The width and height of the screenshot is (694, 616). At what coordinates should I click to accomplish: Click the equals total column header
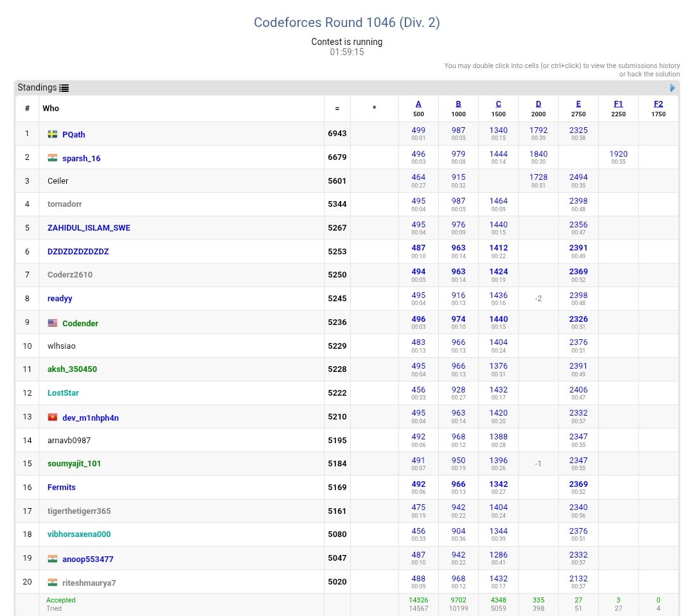337,109
